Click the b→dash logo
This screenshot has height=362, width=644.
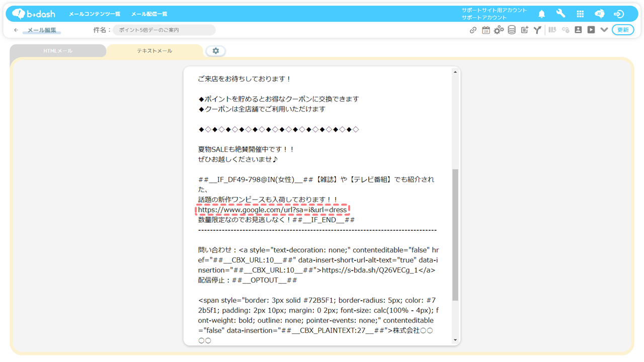pos(34,14)
